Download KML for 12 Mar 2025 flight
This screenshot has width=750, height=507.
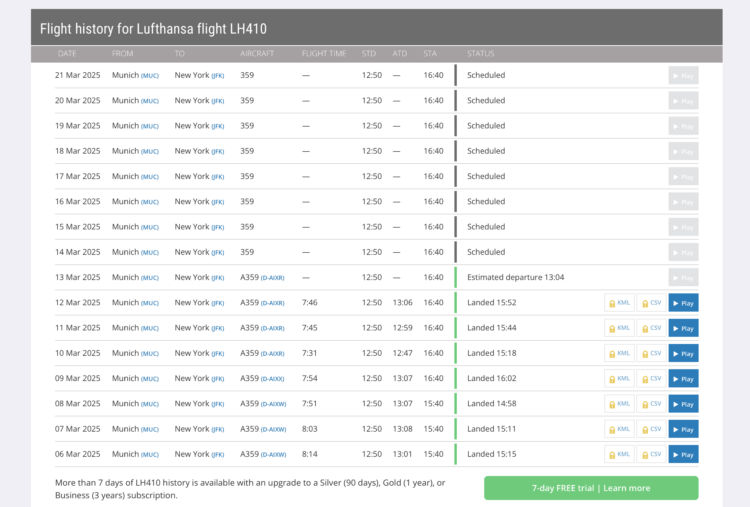(x=619, y=303)
